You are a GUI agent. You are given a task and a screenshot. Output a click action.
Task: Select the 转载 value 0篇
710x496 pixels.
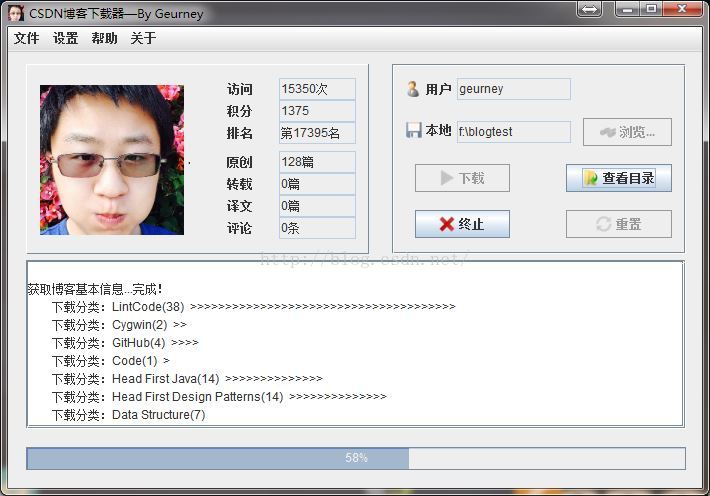317,184
